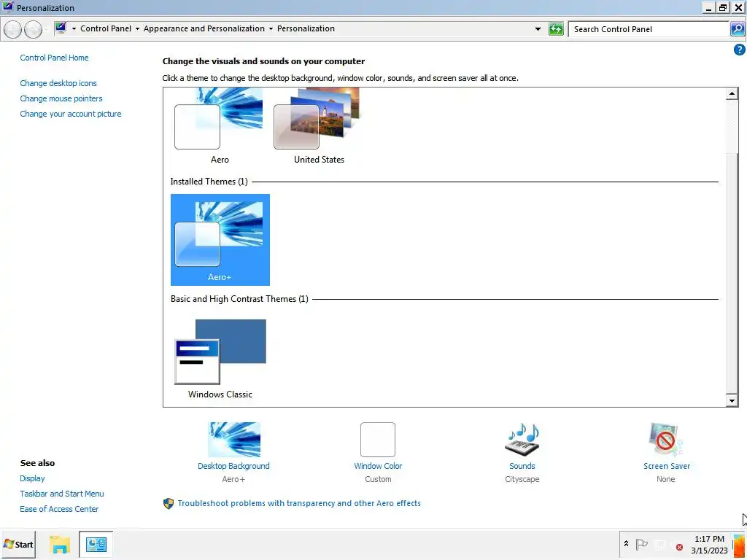Open the Screen Saver icon
This screenshot has width=747, height=560.
[666, 440]
